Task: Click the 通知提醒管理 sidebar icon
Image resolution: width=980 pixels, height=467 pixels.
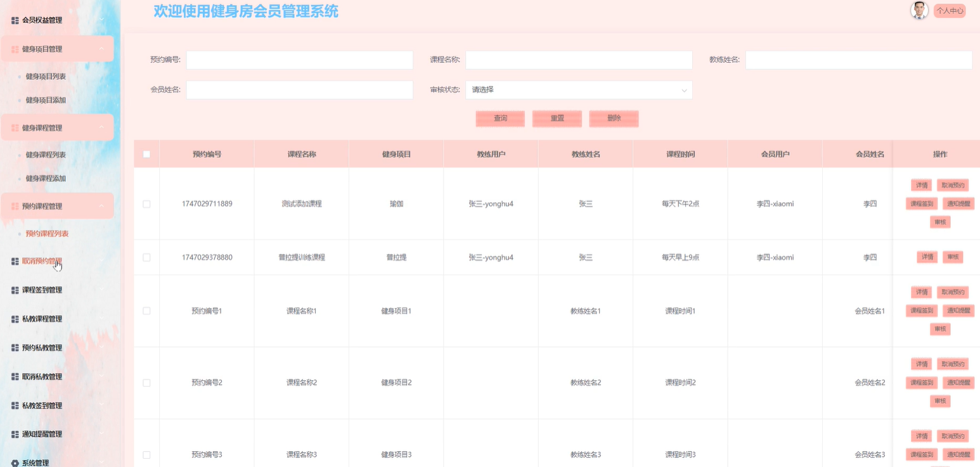Action: pos(15,434)
